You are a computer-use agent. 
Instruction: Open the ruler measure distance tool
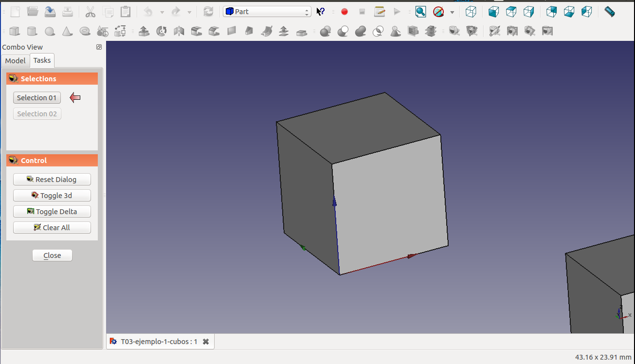tap(609, 12)
